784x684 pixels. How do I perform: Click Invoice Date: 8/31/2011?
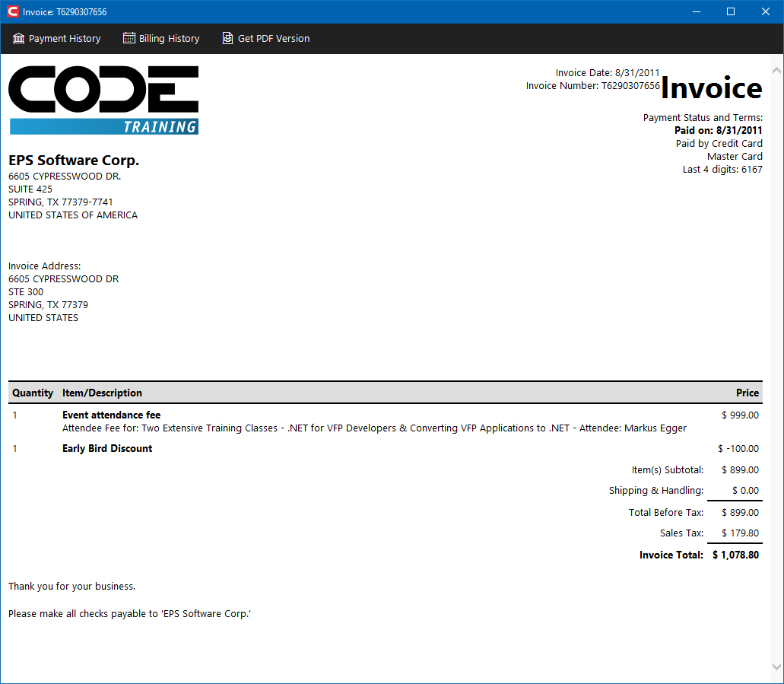tap(608, 72)
